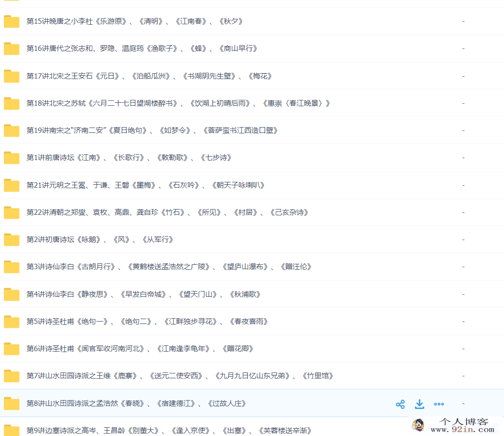
Task: Open folder 第8讲山水田园诗派之孟浩然《春晓》
Action: coord(136,404)
